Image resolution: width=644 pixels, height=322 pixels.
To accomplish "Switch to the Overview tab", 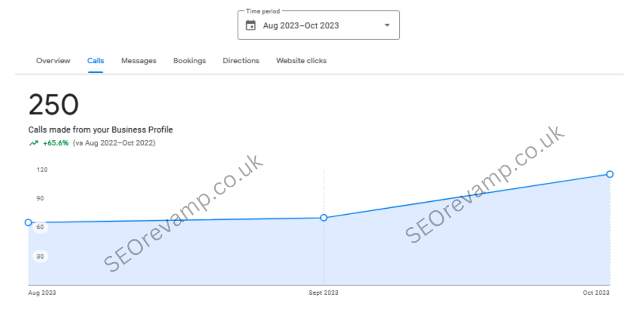I will pyautogui.click(x=53, y=61).
